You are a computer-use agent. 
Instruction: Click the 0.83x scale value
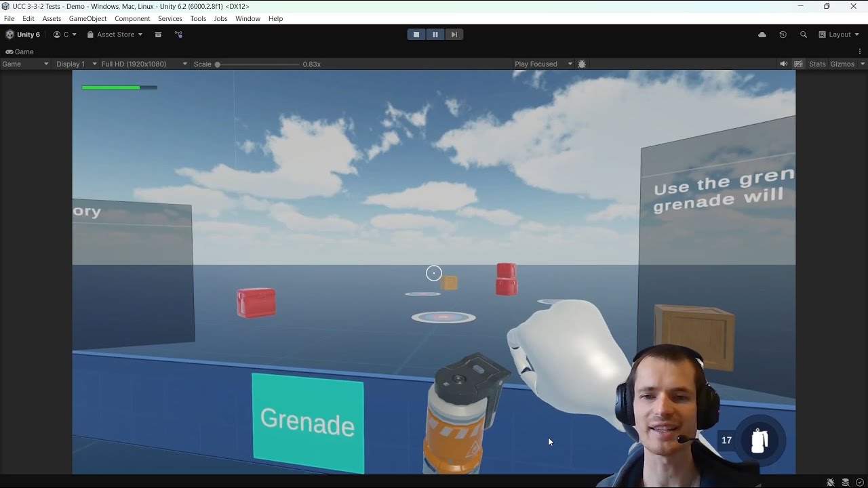(312, 64)
